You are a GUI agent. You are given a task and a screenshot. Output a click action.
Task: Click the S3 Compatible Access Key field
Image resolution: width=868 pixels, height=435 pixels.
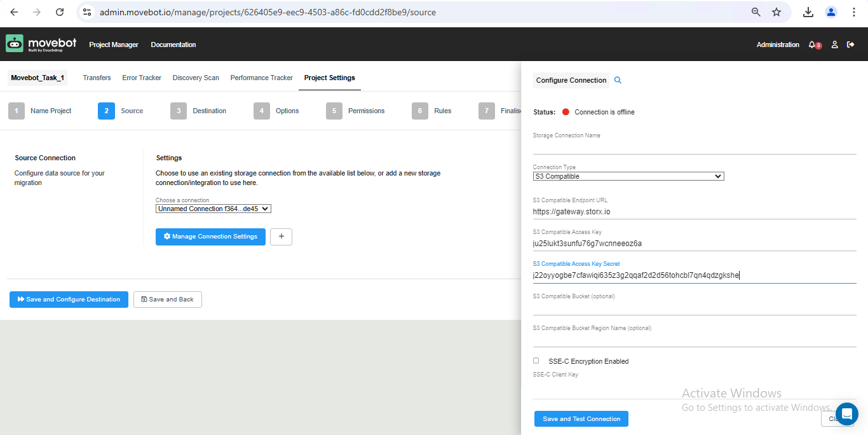point(695,243)
